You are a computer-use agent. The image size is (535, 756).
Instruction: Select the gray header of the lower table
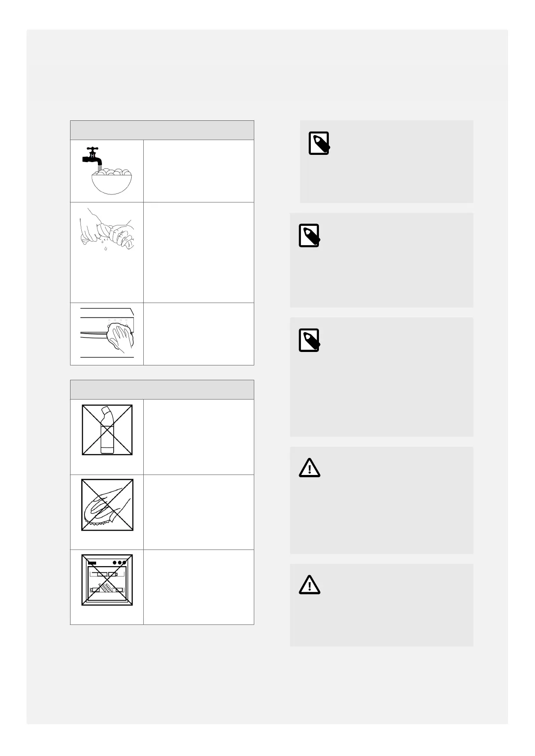pos(162,390)
